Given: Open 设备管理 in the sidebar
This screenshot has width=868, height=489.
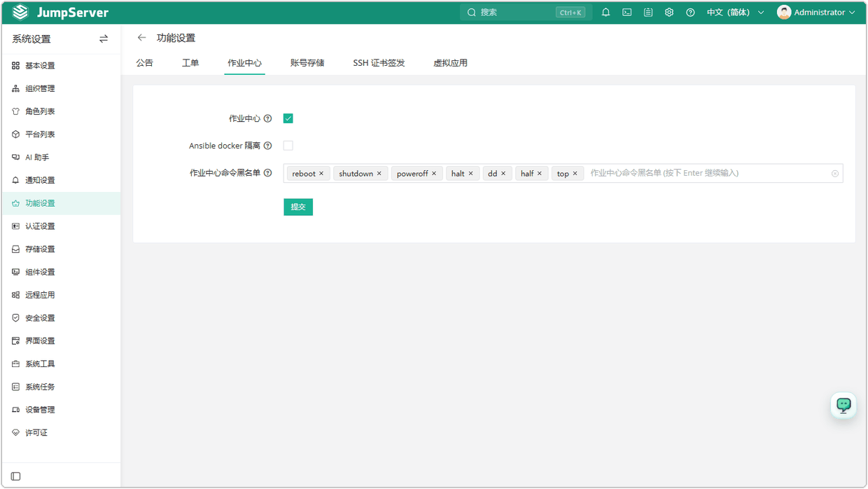Looking at the screenshot, I should click(61, 410).
